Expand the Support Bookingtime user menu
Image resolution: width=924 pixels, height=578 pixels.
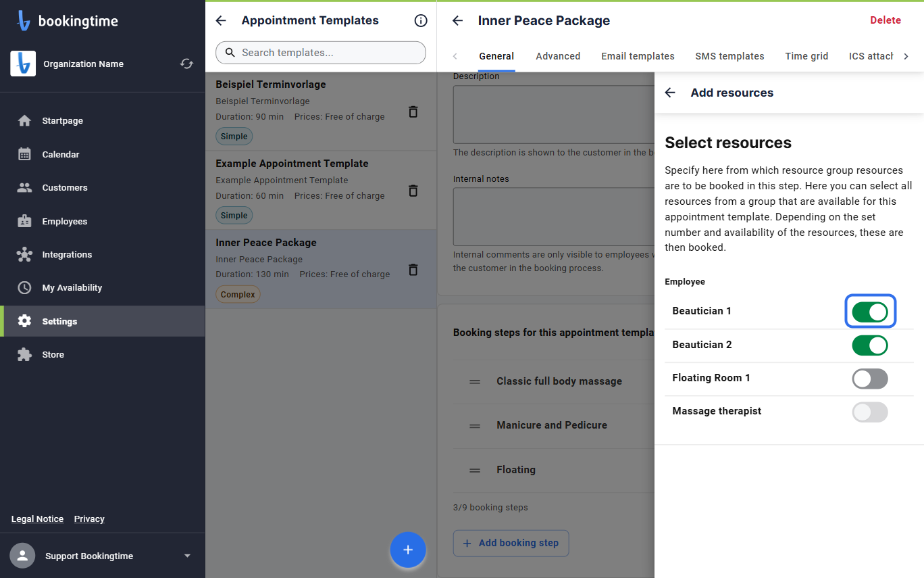[x=187, y=556]
